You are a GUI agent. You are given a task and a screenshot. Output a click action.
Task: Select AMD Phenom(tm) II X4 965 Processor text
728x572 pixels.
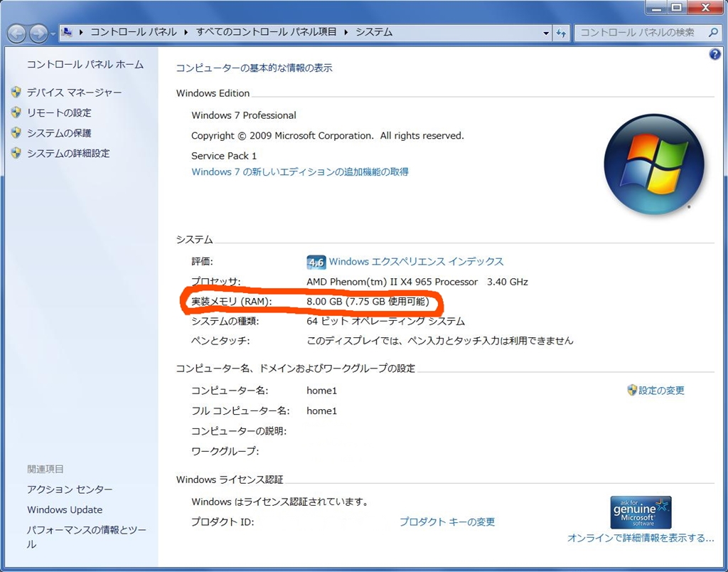392,282
